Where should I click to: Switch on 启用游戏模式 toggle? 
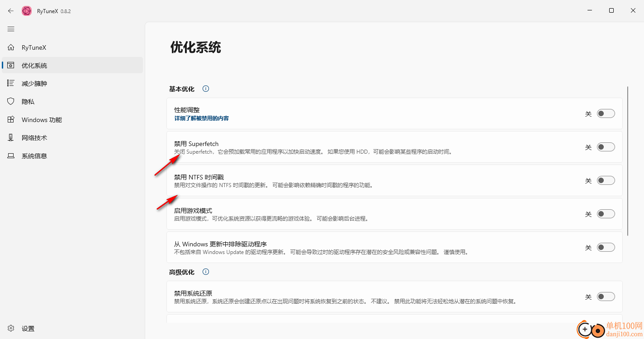pyautogui.click(x=606, y=214)
